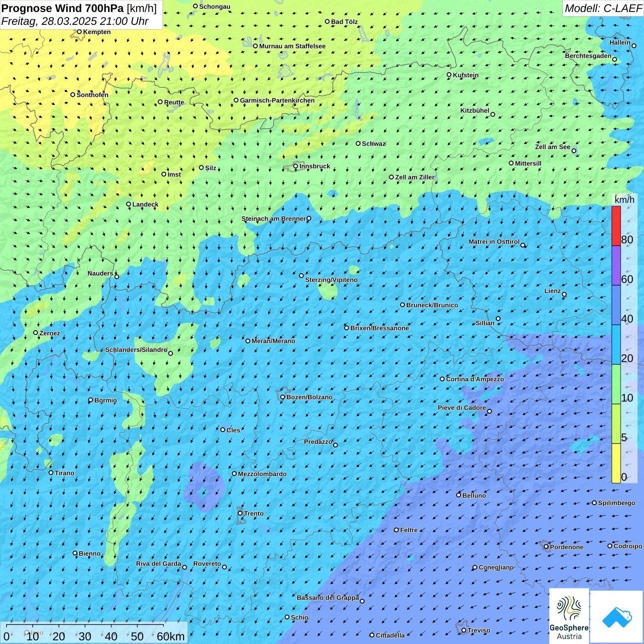Click the red 80 km/h legend color
Image resolution: width=644 pixels, height=644 pixels.
click(x=616, y=226)
